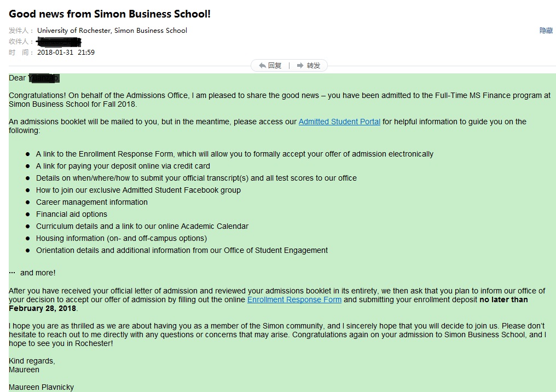The image size is (556, 392).
Task: Click the Maureen Plavnicky signature name
Action: (x=41, y=387)
